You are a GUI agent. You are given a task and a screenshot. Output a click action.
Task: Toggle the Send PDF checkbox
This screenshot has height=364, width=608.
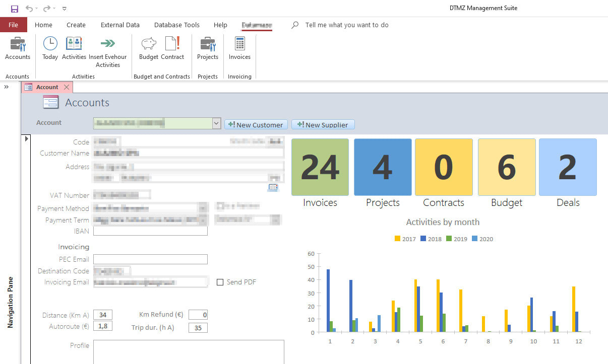220,282
